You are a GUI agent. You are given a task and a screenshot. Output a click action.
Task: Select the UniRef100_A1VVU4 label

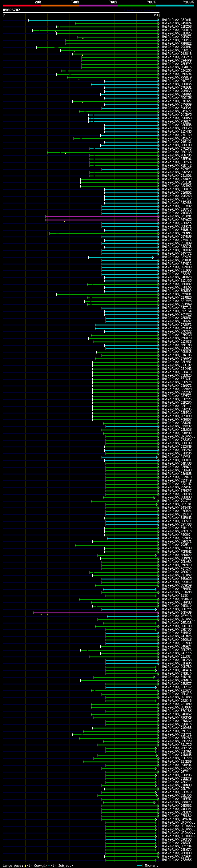[x=176, y=457]
